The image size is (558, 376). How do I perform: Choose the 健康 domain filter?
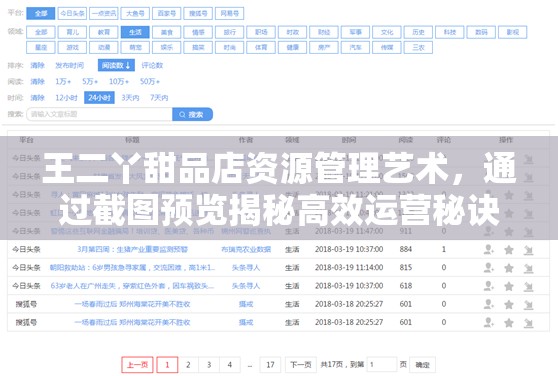click(293, 47)
